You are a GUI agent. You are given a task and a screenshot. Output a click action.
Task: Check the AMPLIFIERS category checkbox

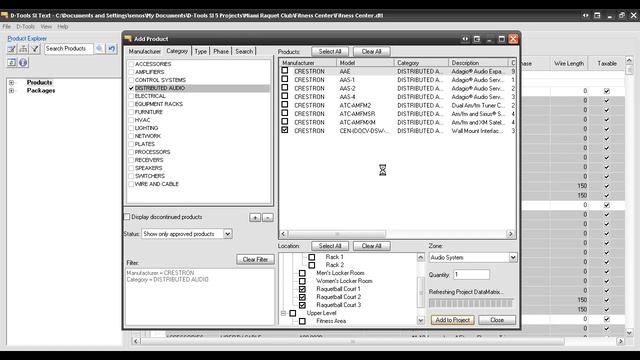click(x=131, y=72)
